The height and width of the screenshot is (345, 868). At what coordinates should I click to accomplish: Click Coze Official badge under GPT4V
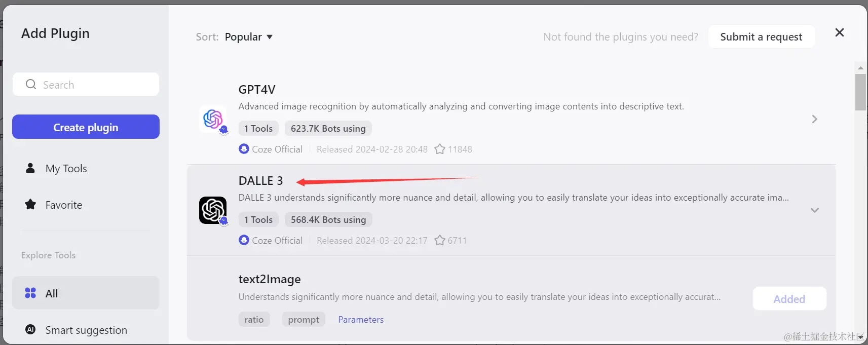coord(271,149)
